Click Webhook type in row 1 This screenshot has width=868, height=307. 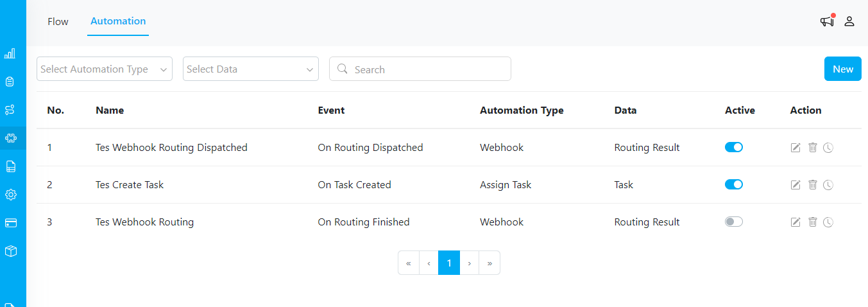tap(502, 148)
